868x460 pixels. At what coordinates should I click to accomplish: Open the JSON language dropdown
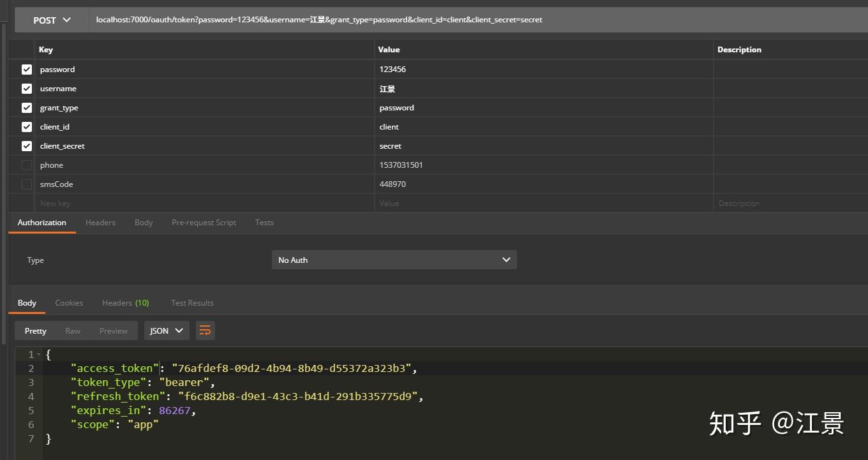166,330
